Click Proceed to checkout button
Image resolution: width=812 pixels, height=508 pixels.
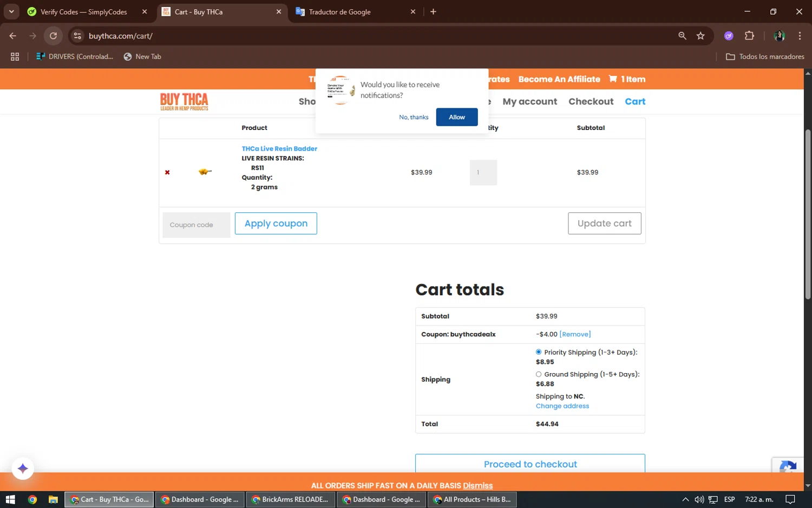tap(530, 464)
